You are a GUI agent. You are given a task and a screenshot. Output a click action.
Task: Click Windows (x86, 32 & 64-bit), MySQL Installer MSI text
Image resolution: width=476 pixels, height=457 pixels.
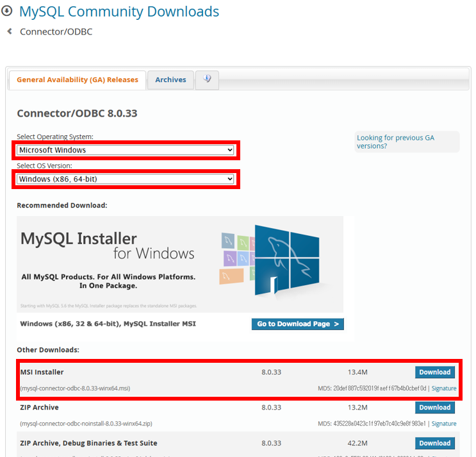108,324
